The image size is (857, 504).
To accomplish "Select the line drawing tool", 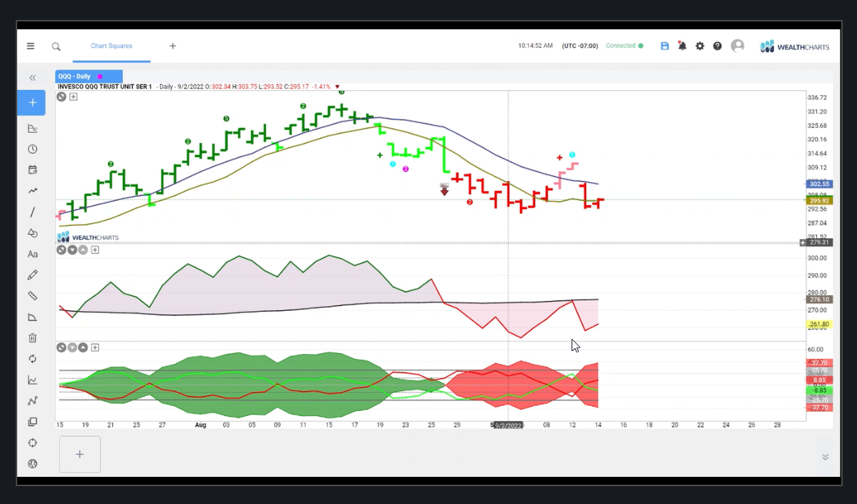I will [x=33, y=212].
